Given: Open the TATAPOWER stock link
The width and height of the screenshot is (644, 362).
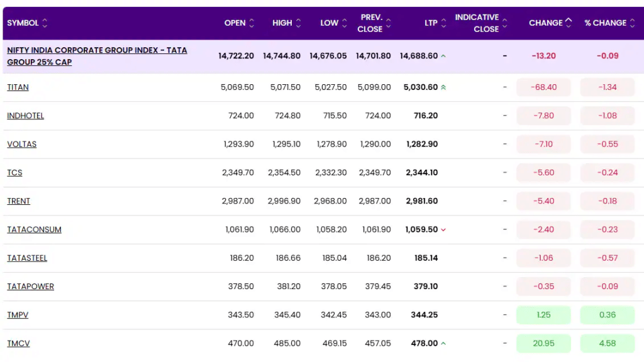Looking at the screenshot, I should (x=30, y=287).
